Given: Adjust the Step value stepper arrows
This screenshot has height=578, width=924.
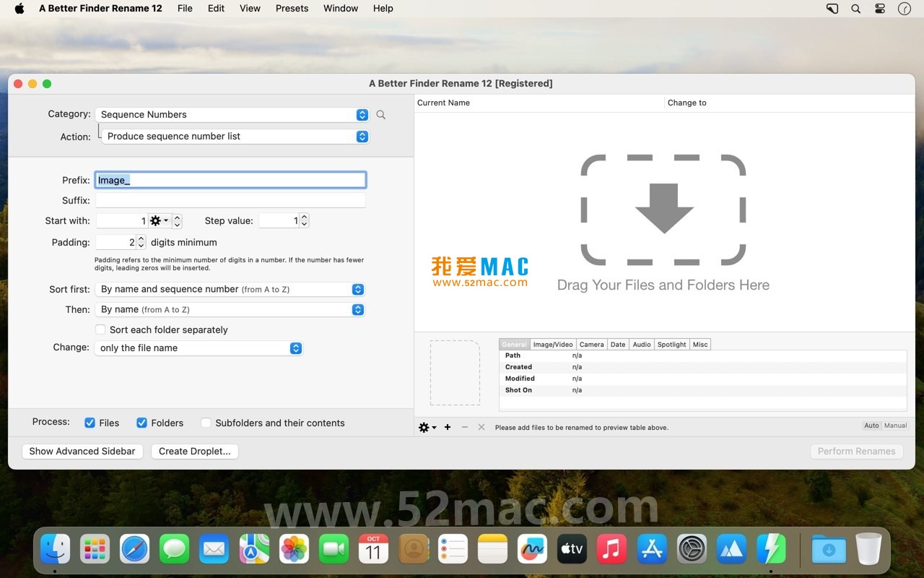Looking at the screenshot, I should pos(304,220).
